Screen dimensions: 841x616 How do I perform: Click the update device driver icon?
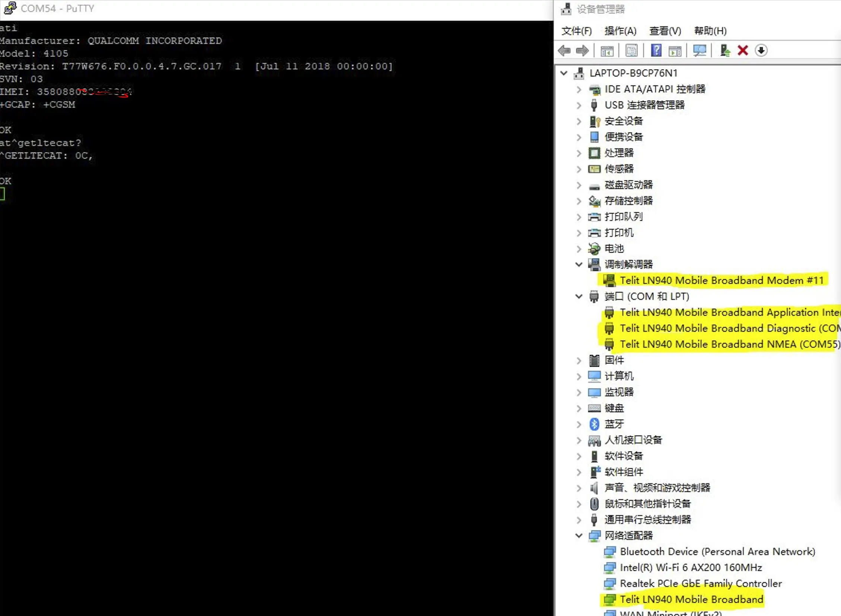click(724, 50)
